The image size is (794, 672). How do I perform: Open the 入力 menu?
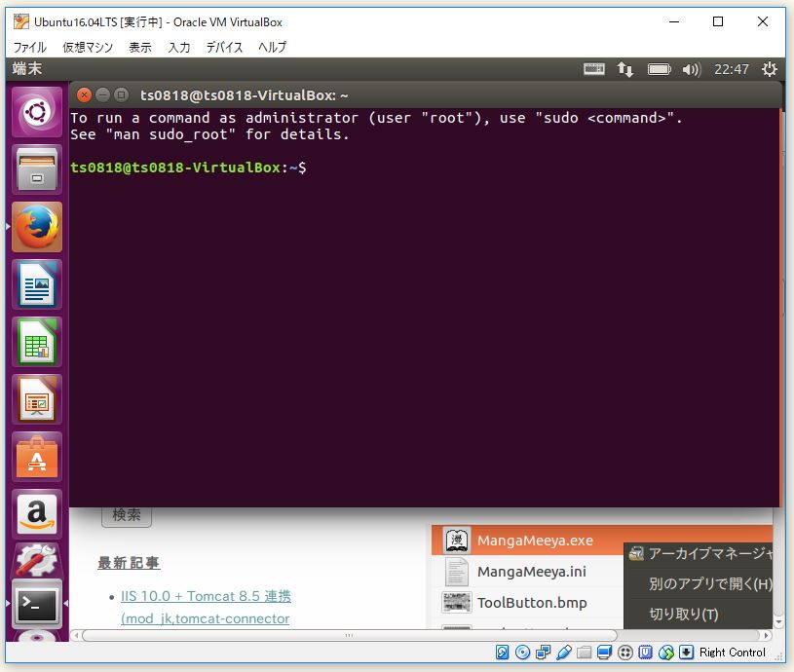179,47
